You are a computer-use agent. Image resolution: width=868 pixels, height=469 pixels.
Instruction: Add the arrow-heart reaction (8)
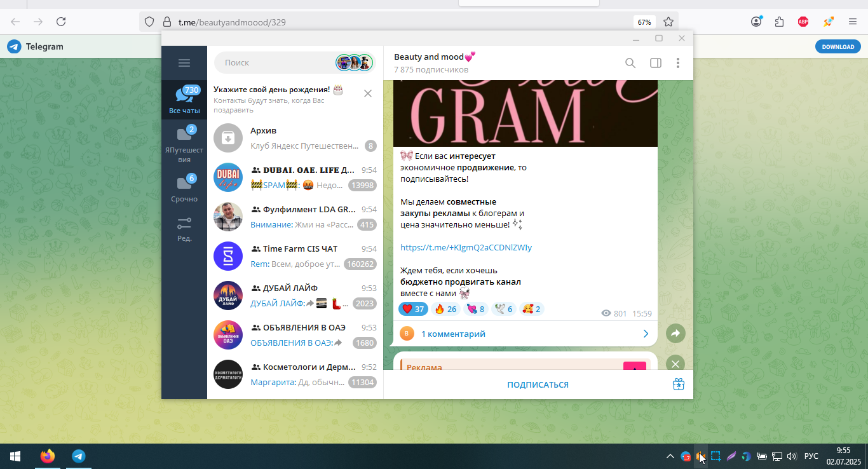(476, 309)
